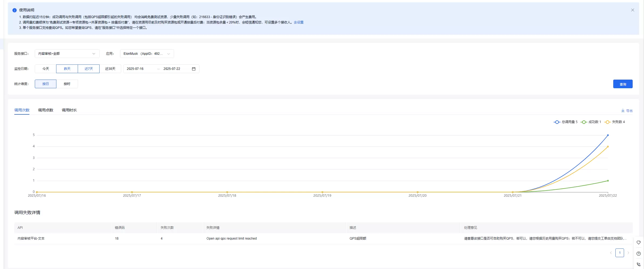
Task: Switch to 调用点数 tab
Action: click(46, 110)
